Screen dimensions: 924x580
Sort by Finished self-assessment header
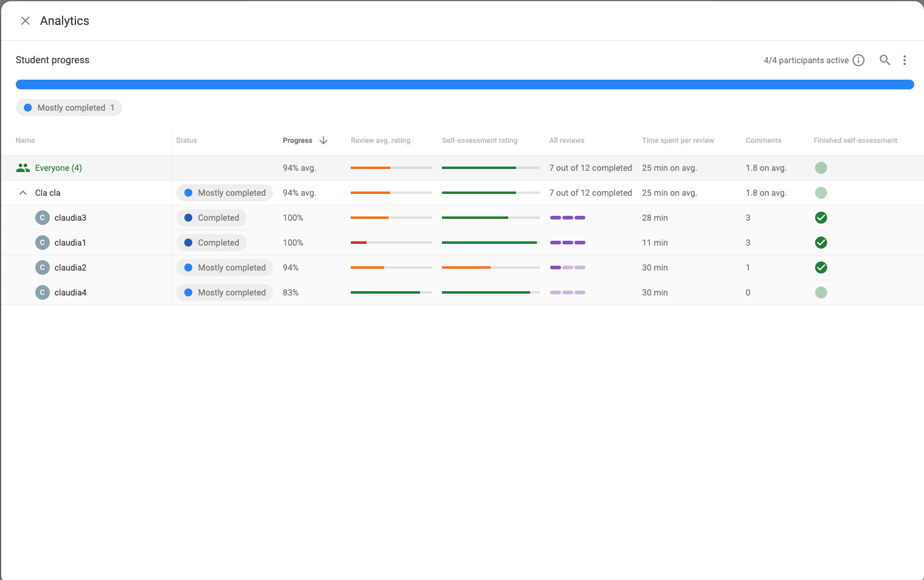(855, 140)
